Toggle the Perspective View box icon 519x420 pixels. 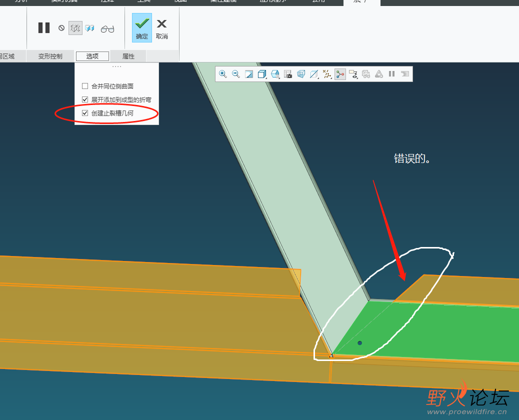(301, 74)
